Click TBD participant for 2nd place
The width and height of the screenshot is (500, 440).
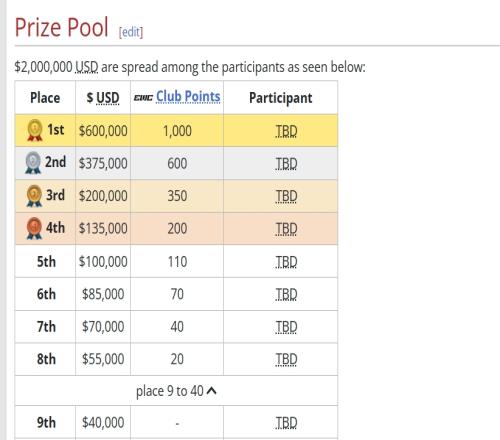[x=286, y=164]
